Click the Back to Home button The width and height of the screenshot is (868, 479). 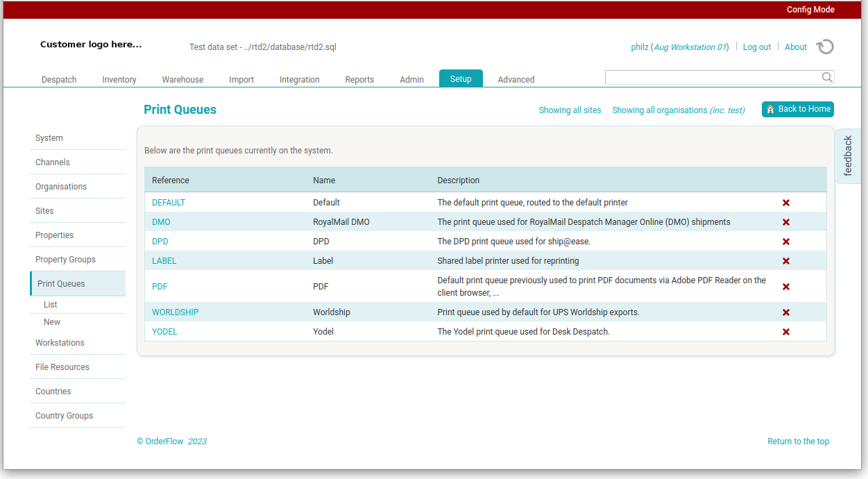coord(797,109)
